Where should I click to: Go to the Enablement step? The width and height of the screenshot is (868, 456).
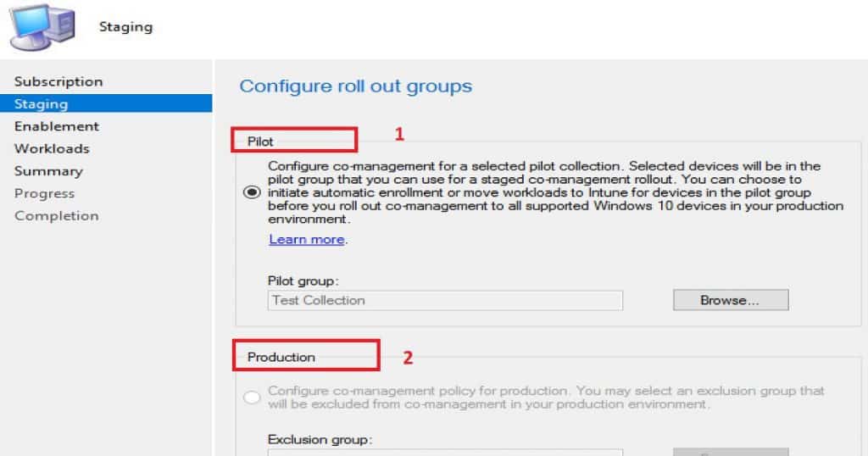(57, 126)
